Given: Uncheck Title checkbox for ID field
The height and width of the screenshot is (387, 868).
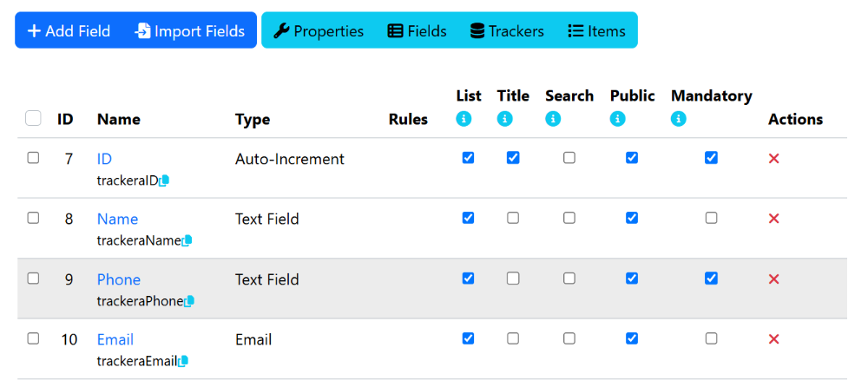Looking at the screenshot, I should point(513,158).
